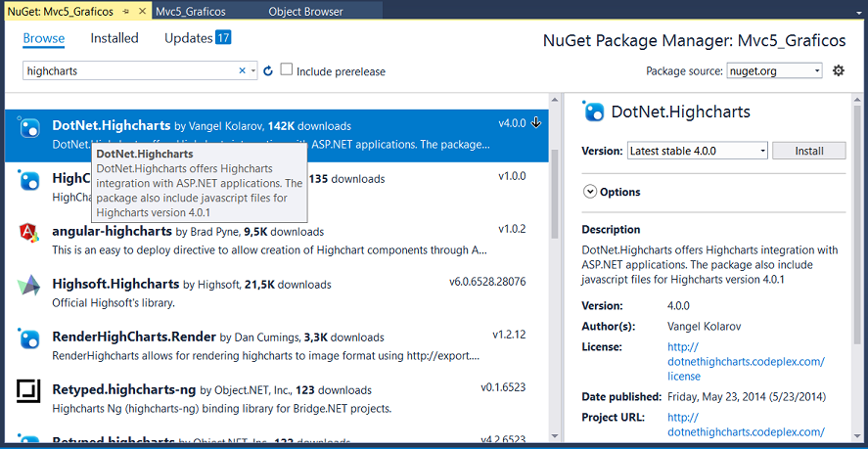
Task: Close the NuGet: Mvc5_Graficos tab
Action: tap(142, 12)
